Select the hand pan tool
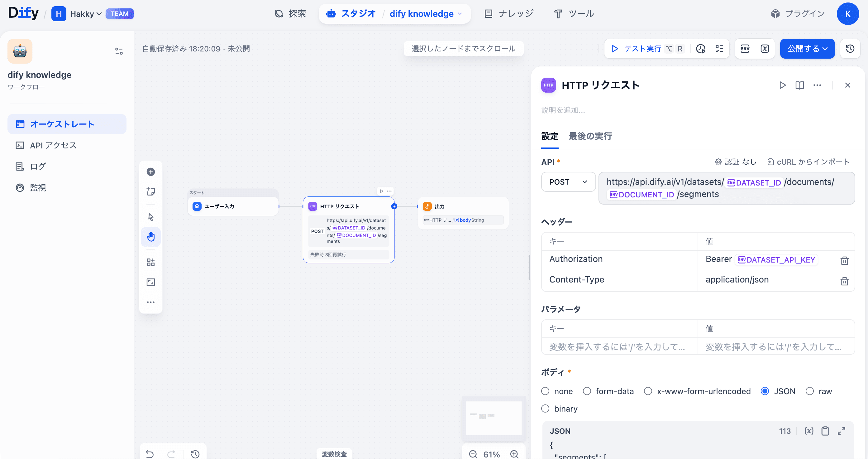Viewport: 868px width, 459px height. point(150,237)
